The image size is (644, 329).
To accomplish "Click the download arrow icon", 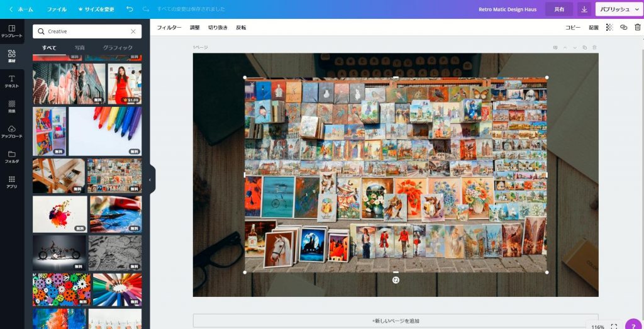I will 584,9.
